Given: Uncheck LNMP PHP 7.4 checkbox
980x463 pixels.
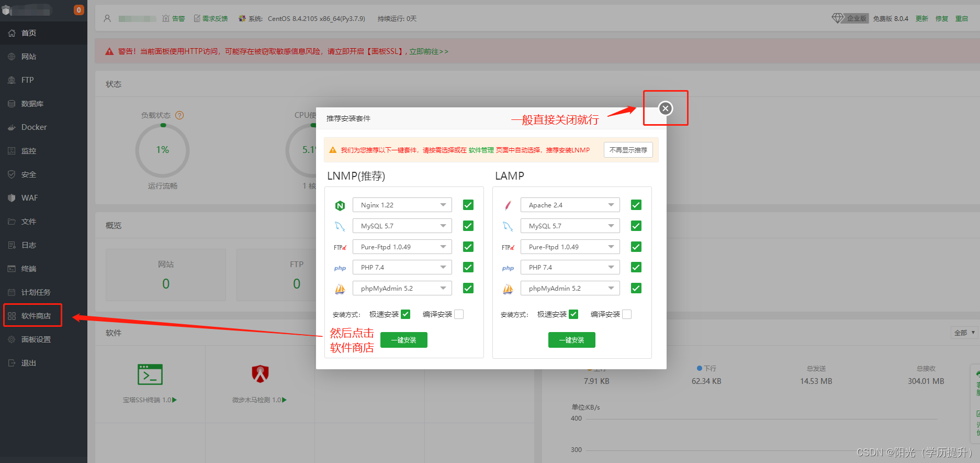Looking at the screenshot, I should [468, 267].
